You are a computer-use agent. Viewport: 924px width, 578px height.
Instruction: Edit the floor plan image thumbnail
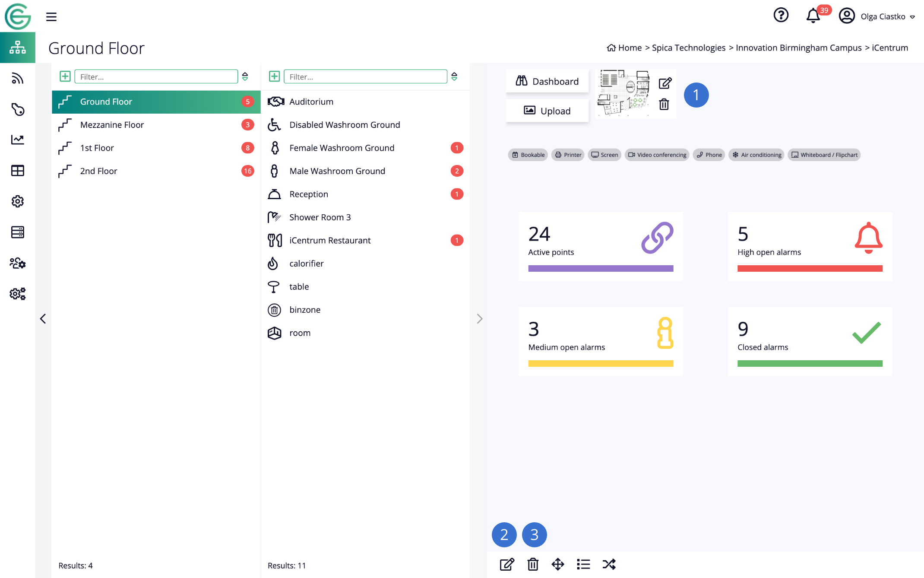click(x=665, y=83)
